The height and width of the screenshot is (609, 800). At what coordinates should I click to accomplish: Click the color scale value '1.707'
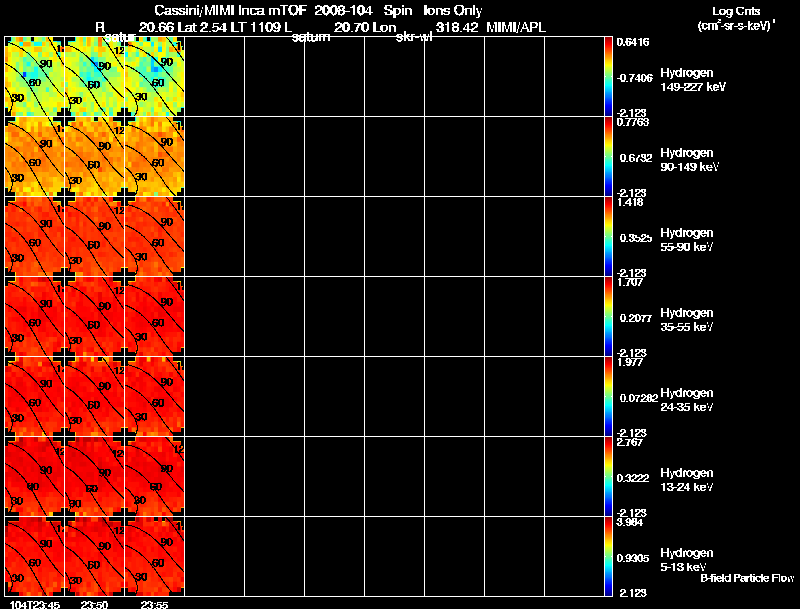[631, 283]
